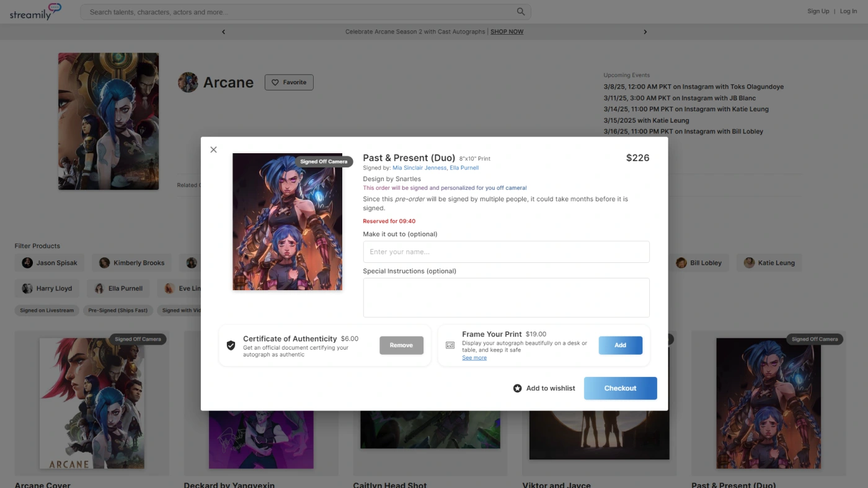Viewport: 868px width, 488px height.
Task: Filter products by Ella Purnell
Action: (x=118, y=288)
